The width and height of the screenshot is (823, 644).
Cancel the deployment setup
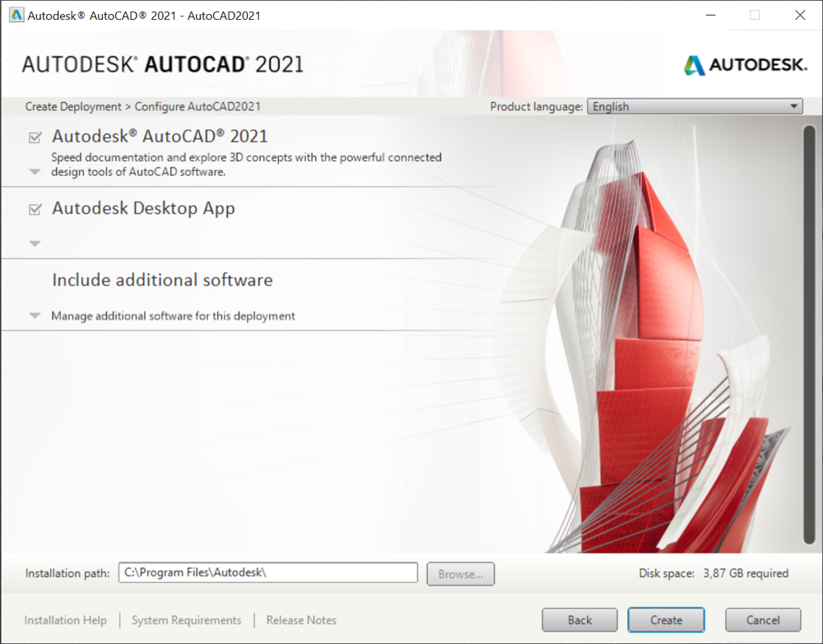(x=763, y=620)
